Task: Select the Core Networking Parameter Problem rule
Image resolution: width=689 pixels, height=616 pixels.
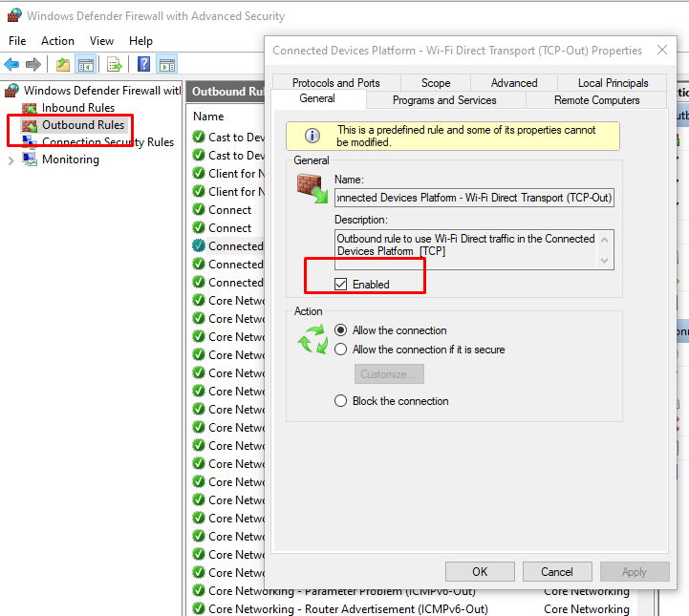Action: point(342,591)
